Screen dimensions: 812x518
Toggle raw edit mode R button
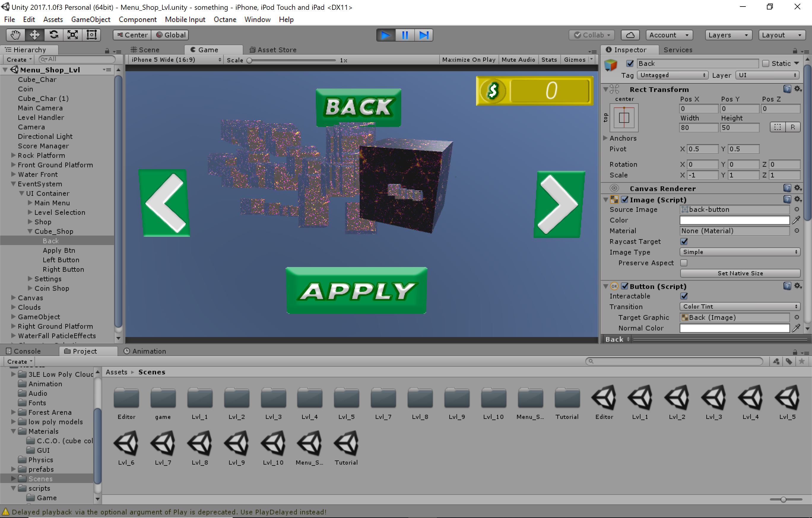793,127
